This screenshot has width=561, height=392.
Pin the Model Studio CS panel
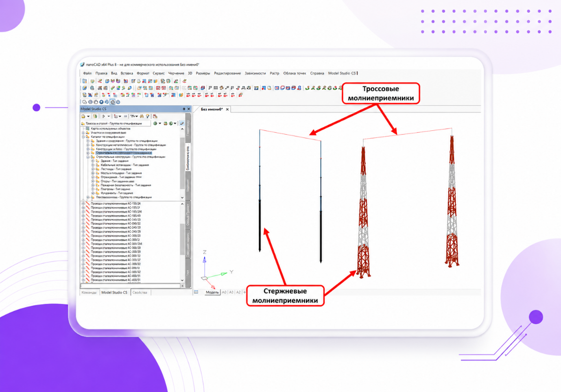click(x=184, y=109)
